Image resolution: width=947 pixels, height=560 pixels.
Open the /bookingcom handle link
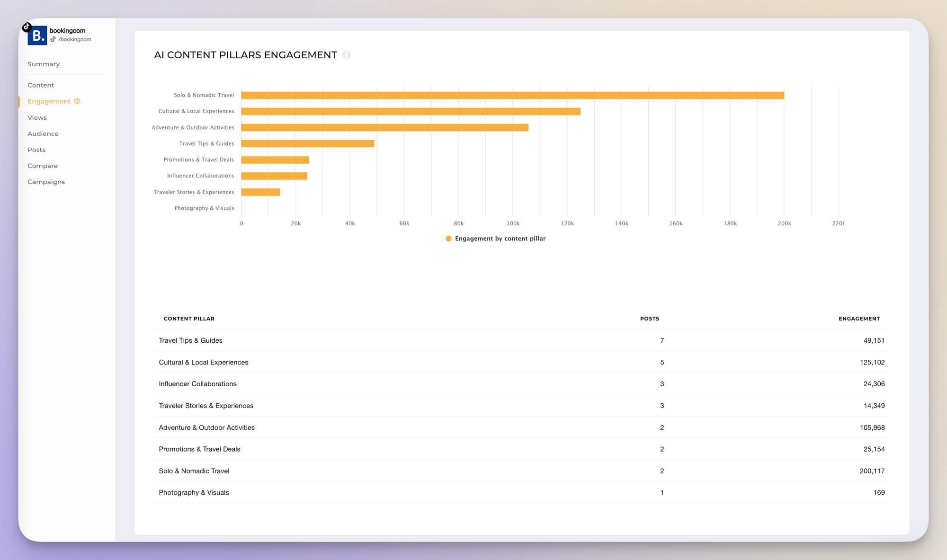pyautogui.click(x=75, y=39)
